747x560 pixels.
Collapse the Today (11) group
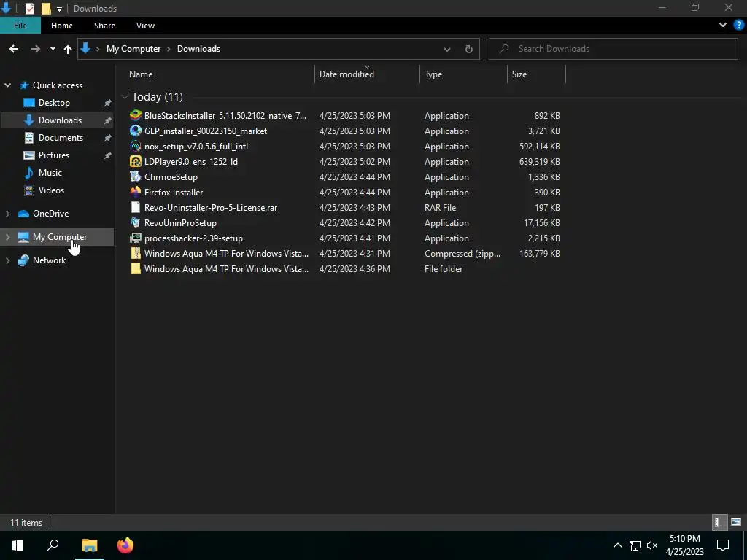tap(125, 97)
